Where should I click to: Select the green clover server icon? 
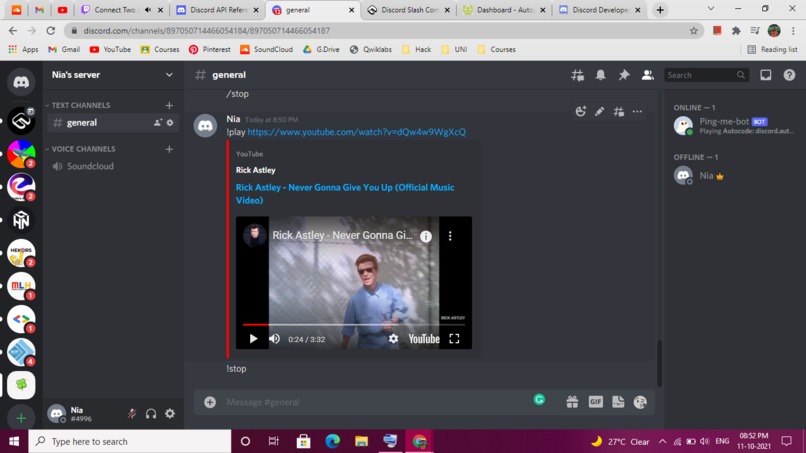(x=21, y=385)
